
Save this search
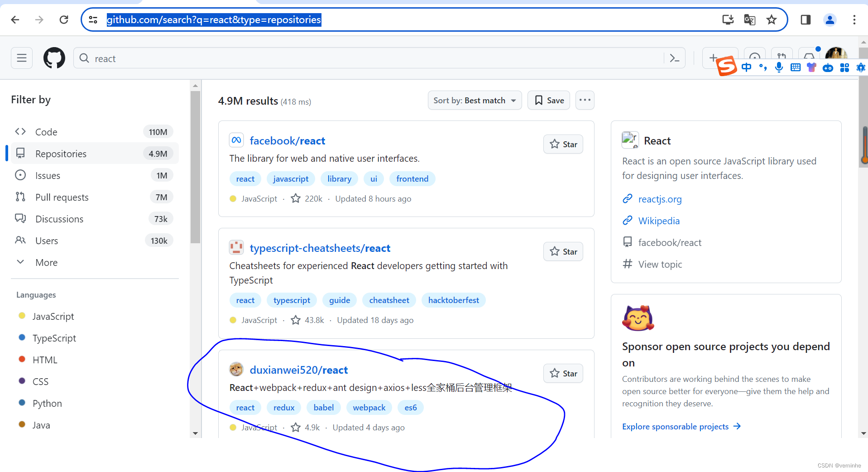(548, 100)
